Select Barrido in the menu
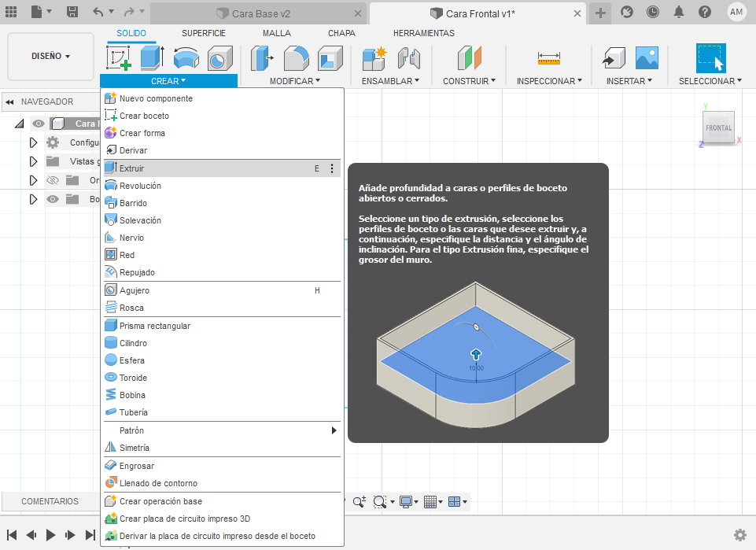Image resolution: width=756 pixels, height=550 pixels. coord(223,203)
